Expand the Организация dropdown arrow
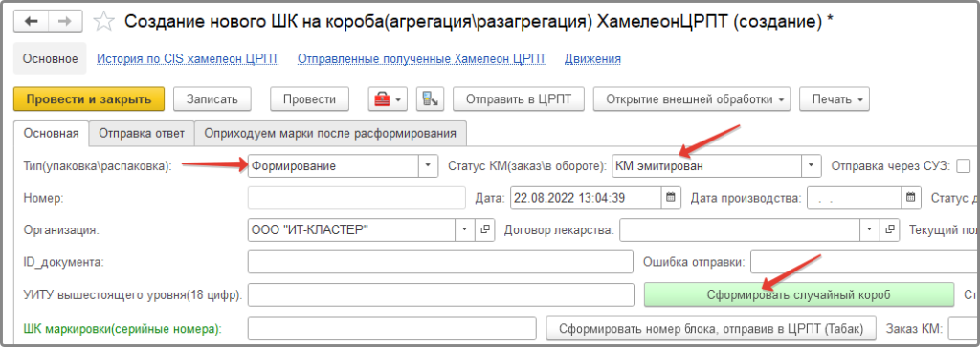This screenshot has height=347, width=980. tap(464, 229)
